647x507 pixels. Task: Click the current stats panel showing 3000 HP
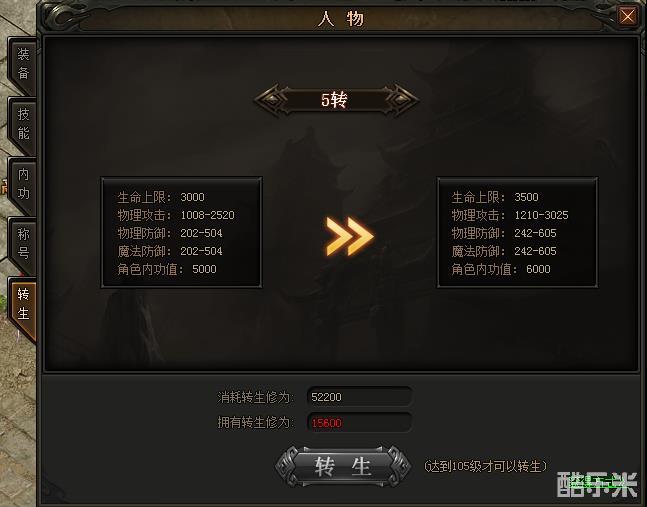[x=182, y=233]
